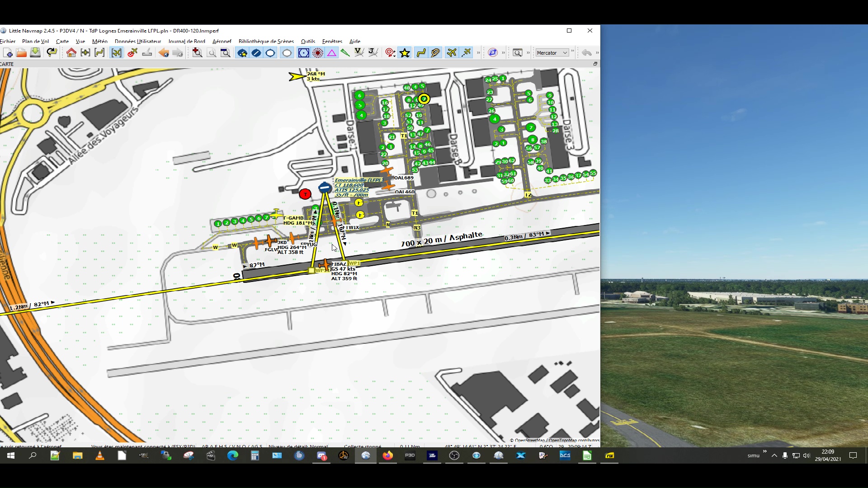Viewport: 868px width, 488px height.
Task: Toggle the magenta triangle waypoints button
Action: pyautogui.click(x=332, y=53)
